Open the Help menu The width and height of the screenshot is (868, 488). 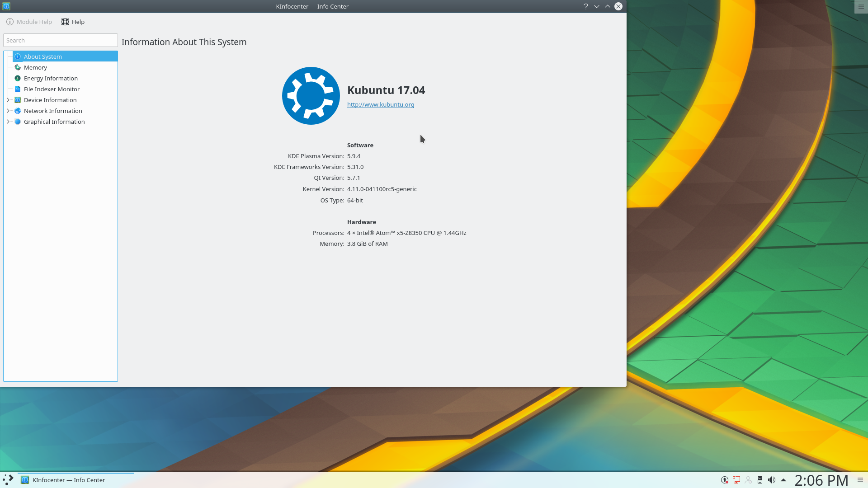[73, 22]
